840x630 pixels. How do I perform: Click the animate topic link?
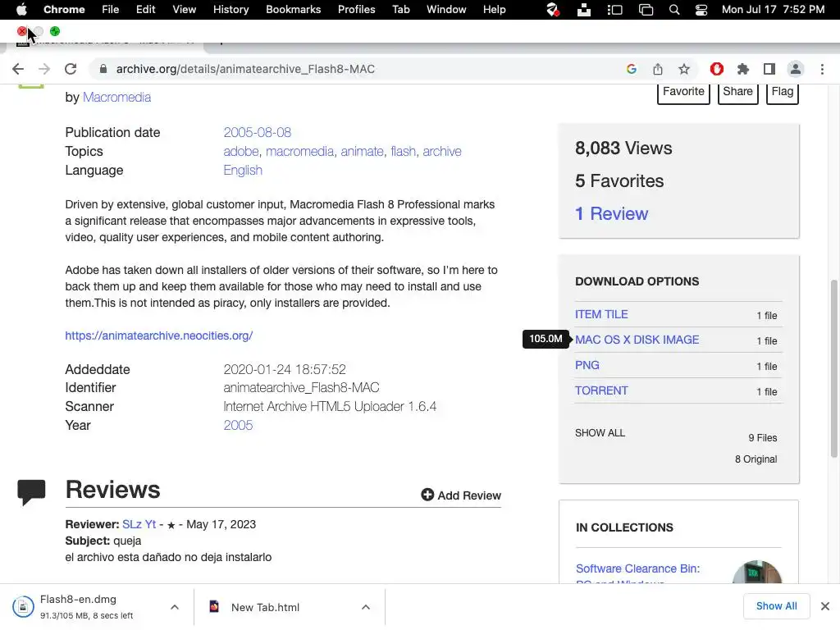[x=362, y=152]
